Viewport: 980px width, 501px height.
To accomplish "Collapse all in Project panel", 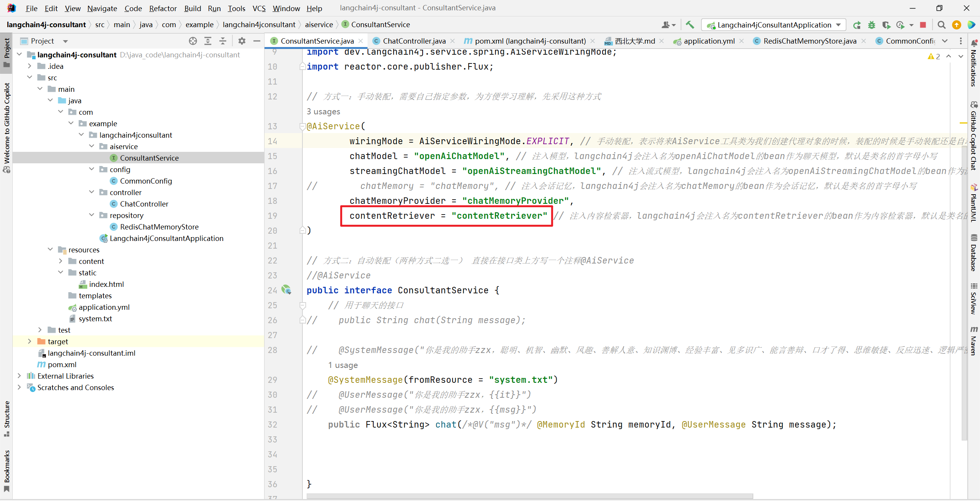I will pyautogui.click(x=223, y=41).
